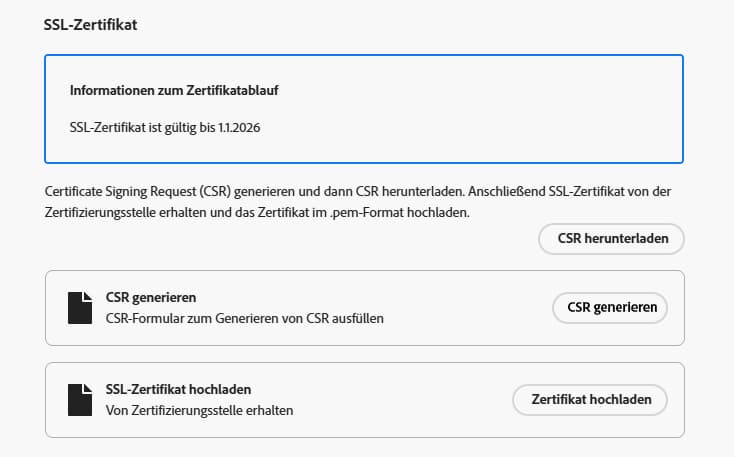The width and height of the screenshot is (734, 457).
Task: Click the blue-bordered certificate expiry info box
Action: tap(364, 109)
